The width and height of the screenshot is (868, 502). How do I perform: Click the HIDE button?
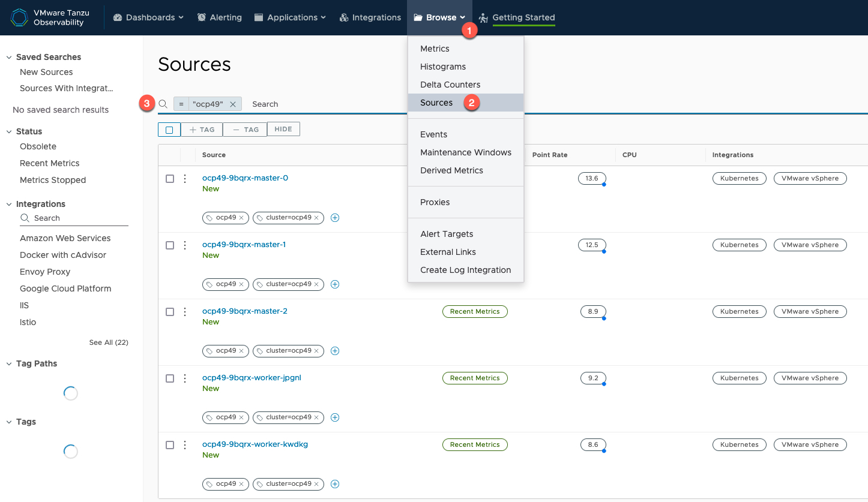pos(283,129)
